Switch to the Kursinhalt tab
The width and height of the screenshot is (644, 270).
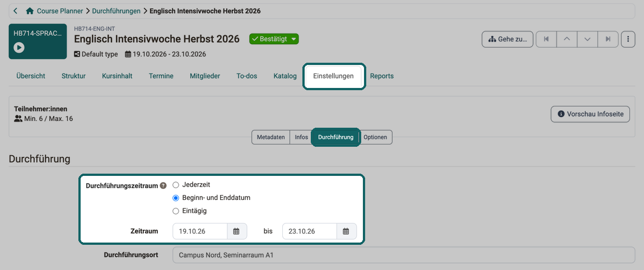117,76
